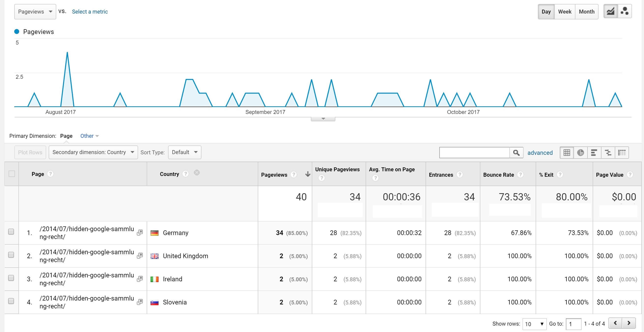This screenshot has height=332, width=644.
Task: Select the data table view icon
Action: (567, 153)
